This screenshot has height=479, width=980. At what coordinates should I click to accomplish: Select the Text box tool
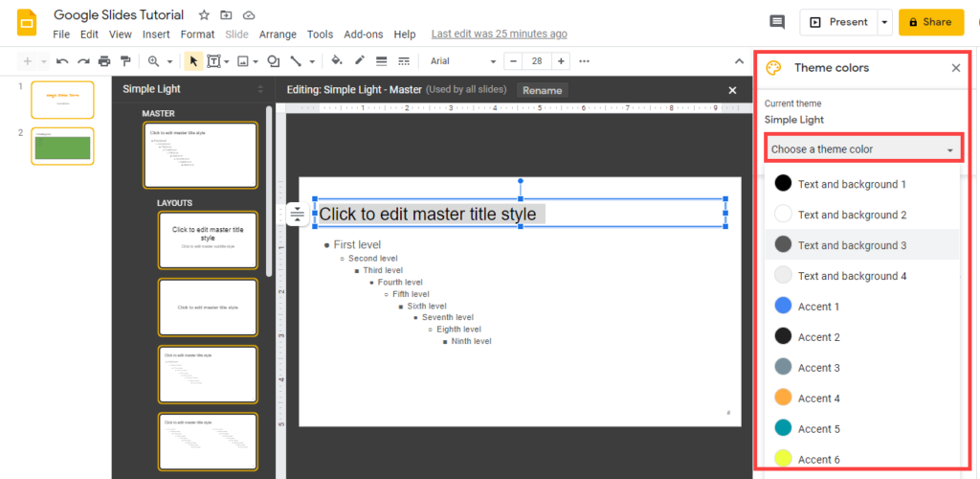click(x=214, y=61)
